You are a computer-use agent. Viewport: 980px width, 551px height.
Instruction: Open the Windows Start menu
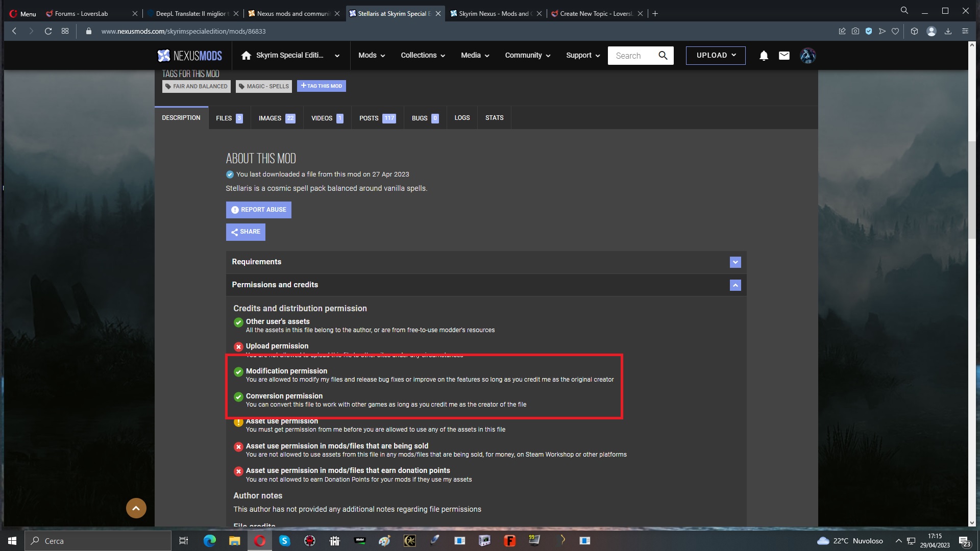12,541
